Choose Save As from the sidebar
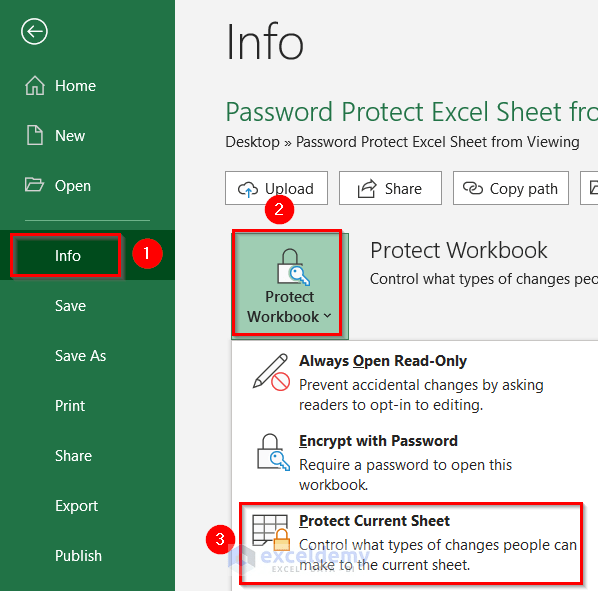598x591 pixels. [x=87, y=355]
